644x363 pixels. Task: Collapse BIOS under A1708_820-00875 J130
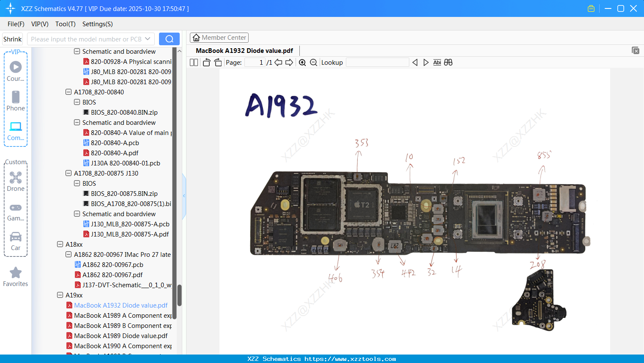click(77, 183)
